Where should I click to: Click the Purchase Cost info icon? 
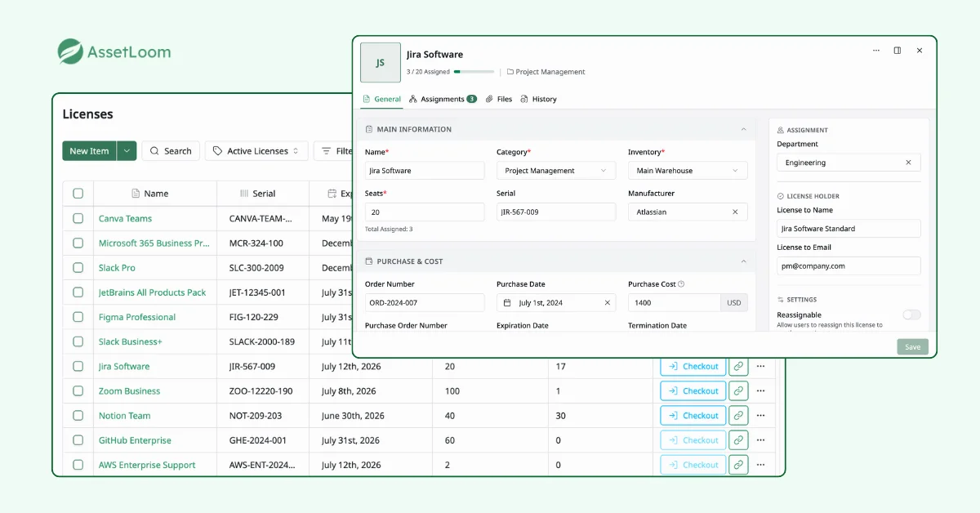tap(681, 284)
